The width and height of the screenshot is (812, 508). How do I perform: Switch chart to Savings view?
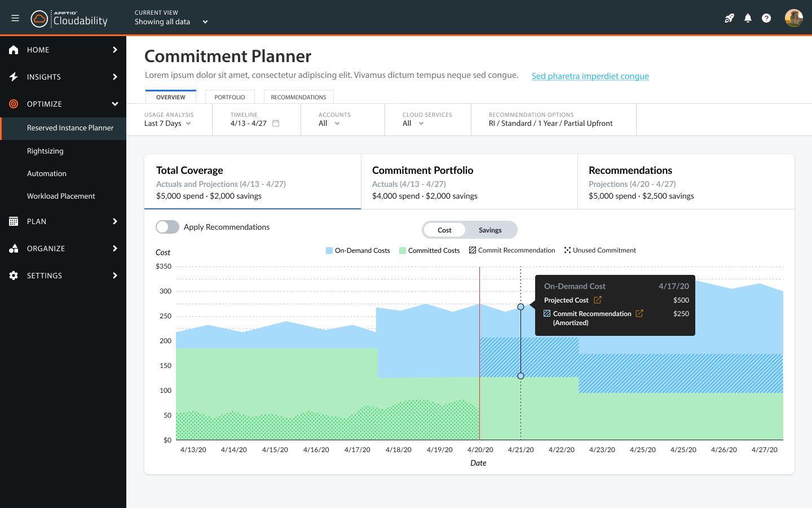489,230
